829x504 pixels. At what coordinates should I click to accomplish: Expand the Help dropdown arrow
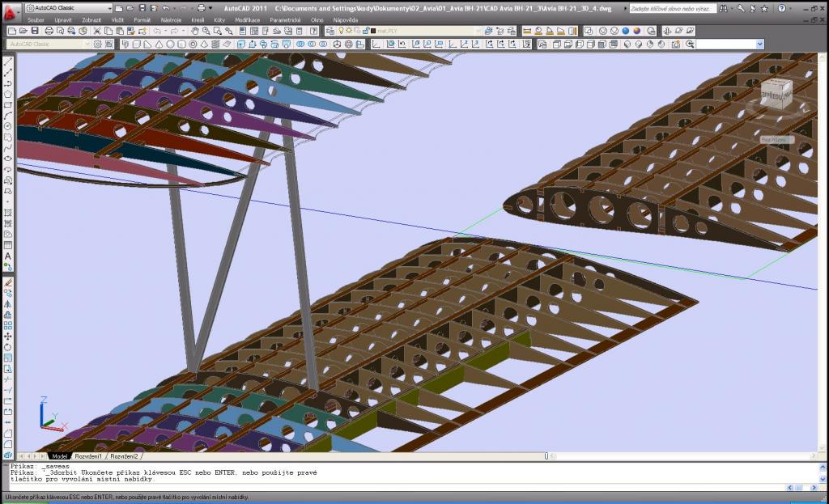point(791,8)
